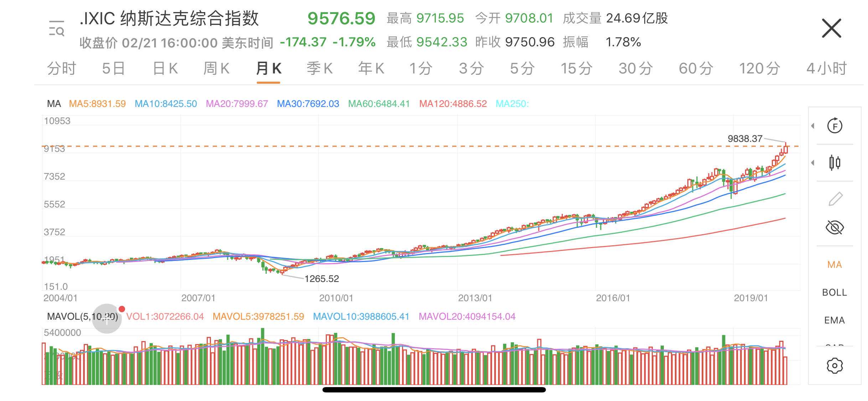This screenshot has width=868, height=401.
Task: Open the stock search list icon
Action: click(x=57, y=29)
